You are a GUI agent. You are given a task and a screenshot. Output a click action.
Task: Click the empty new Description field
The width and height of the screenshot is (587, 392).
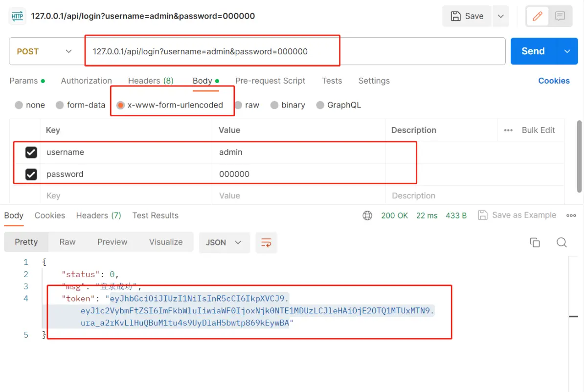pyautogui.click(x=474, y=196)
